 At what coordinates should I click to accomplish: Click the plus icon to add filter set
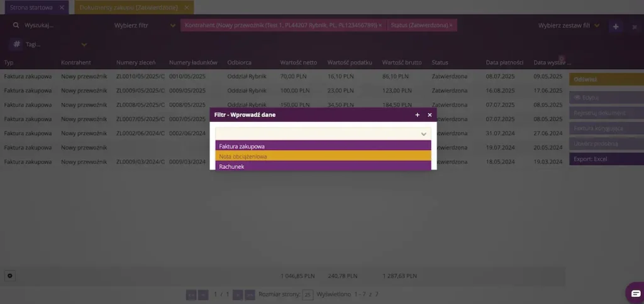(x=616, y=26)
